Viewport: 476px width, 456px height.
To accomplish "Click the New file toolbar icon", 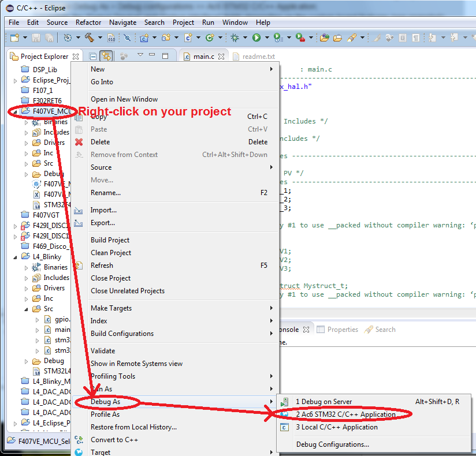I will coord(14,38).
